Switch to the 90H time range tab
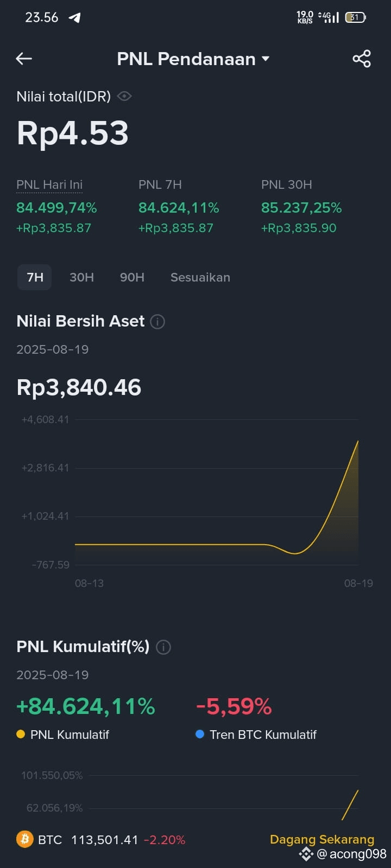The image size is (391, 868). pos(132,277)
